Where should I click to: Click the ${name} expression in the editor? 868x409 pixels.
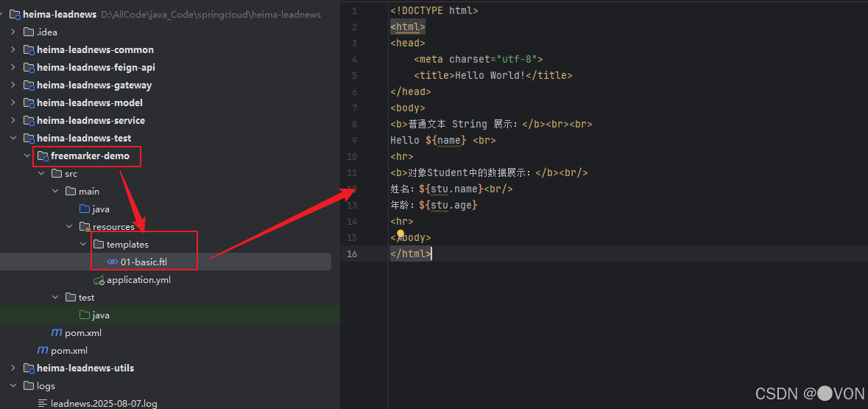point(445,140)
